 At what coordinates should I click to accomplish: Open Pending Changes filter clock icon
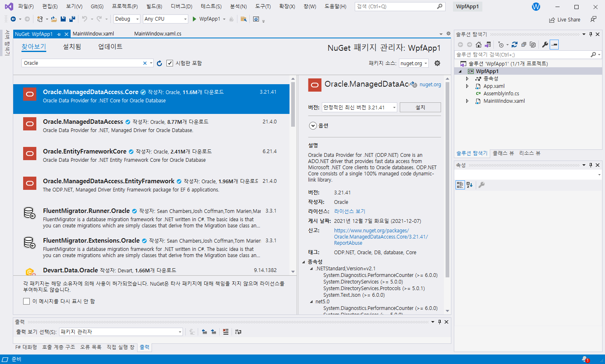point(501,45)
